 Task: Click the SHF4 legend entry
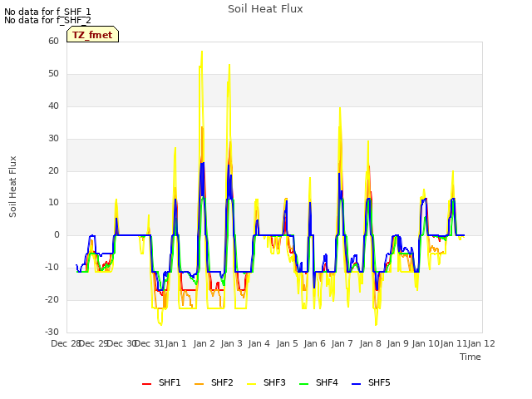(318, 382)
